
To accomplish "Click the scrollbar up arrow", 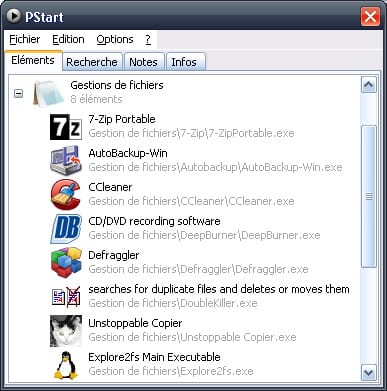I will click(369, 85).
